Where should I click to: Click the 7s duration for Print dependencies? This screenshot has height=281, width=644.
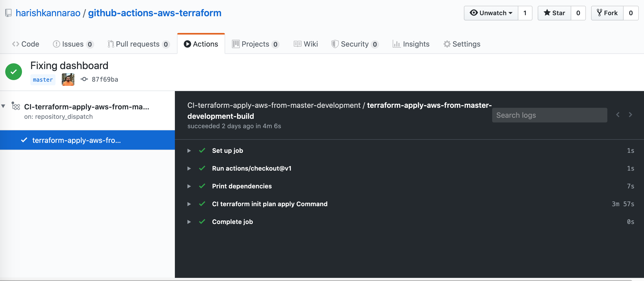[631, 186]
